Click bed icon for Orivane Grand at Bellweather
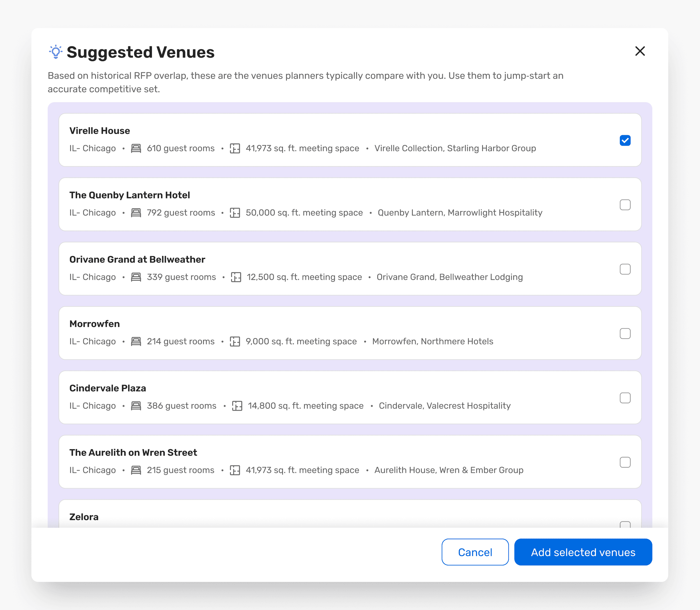 tap(136, 277)
